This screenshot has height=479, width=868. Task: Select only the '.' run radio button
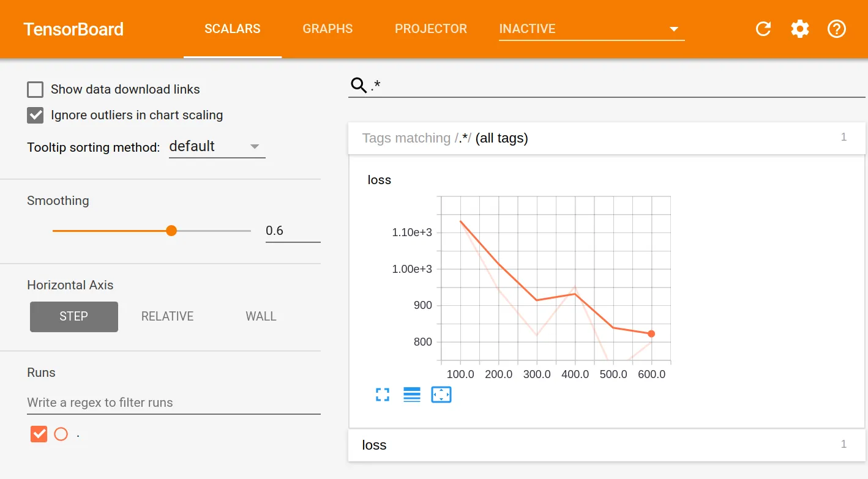click(61, 434)
